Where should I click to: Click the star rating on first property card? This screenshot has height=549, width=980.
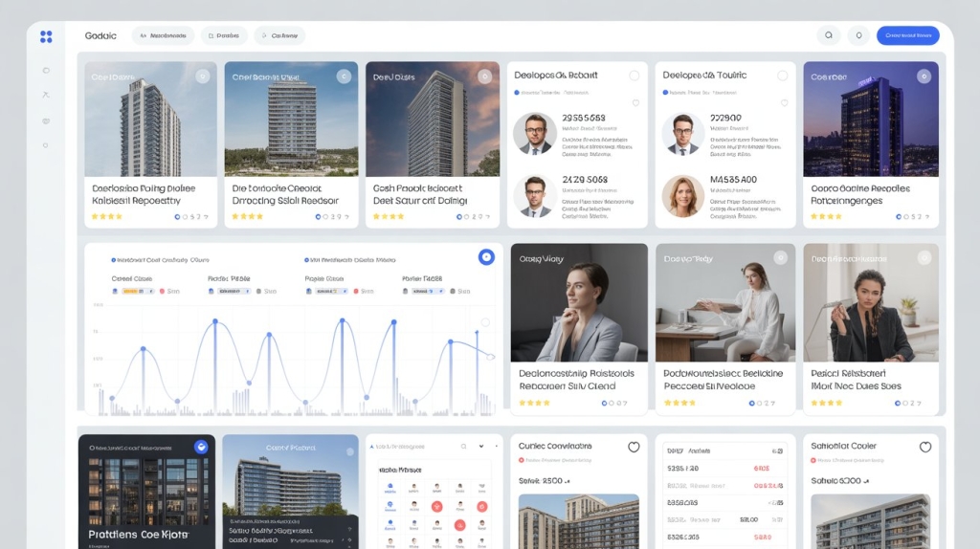tap(107, 217)
